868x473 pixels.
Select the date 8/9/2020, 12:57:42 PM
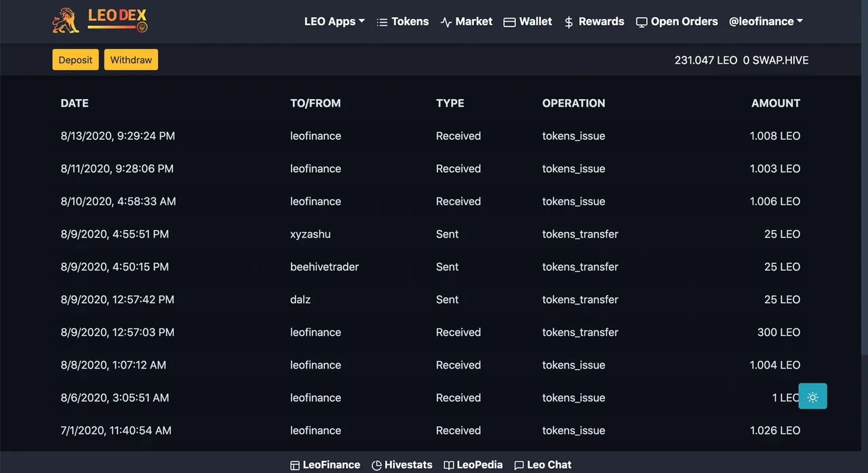click(117, 299)
